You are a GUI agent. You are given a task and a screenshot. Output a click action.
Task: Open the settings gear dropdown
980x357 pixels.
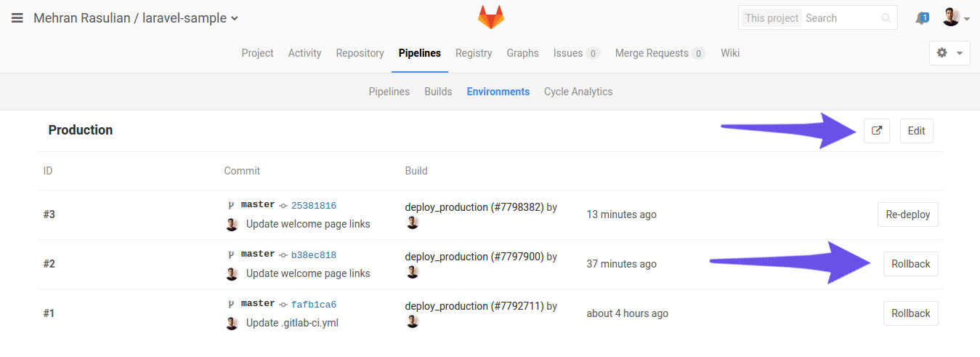click(x=949, y=53)
